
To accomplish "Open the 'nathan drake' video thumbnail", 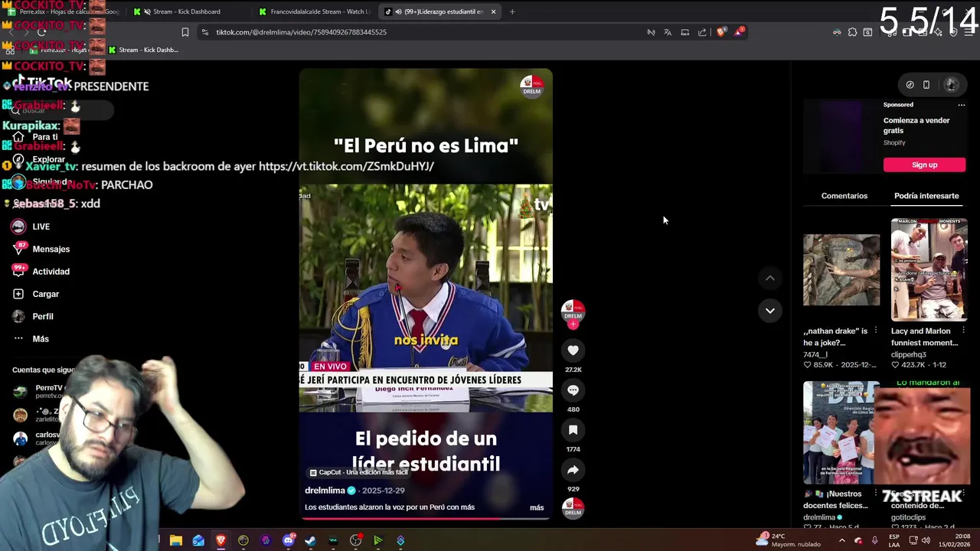I will [841, 269].
